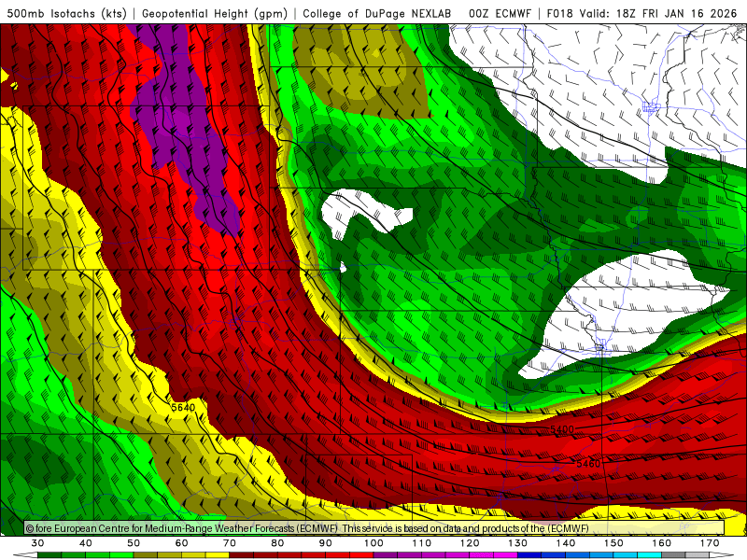Click the legend value 140
The height and width of the screenshot is (560, 747).
[x=566, y=543]
